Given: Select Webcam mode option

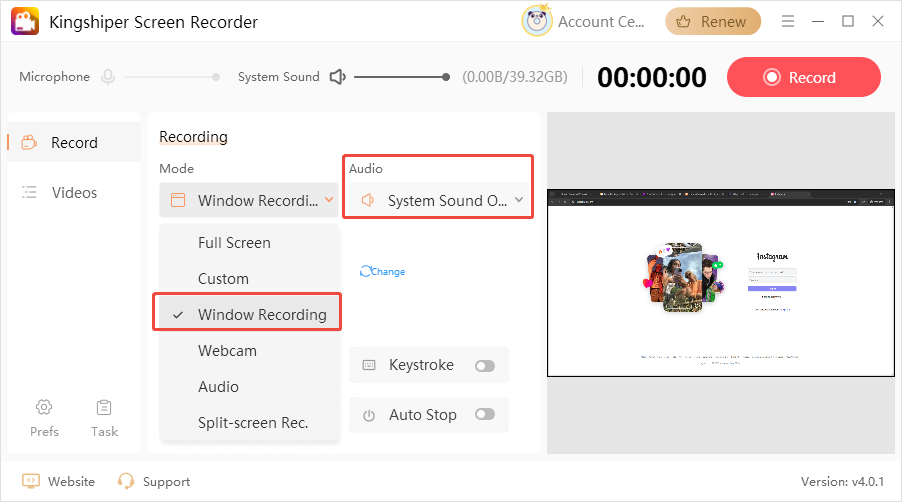Looking at the screenshot, I should point(249,350).
